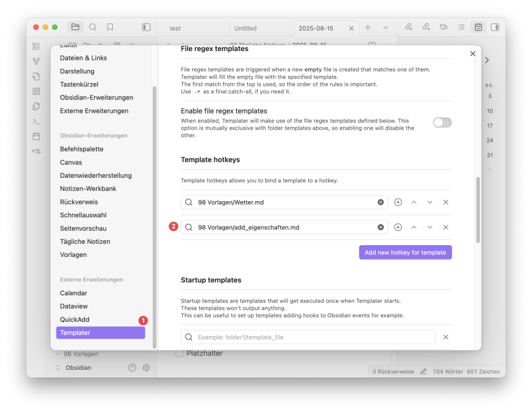Switch to the 2025-08-15 tab
The image size is (532, 412).
coord(316,29)
